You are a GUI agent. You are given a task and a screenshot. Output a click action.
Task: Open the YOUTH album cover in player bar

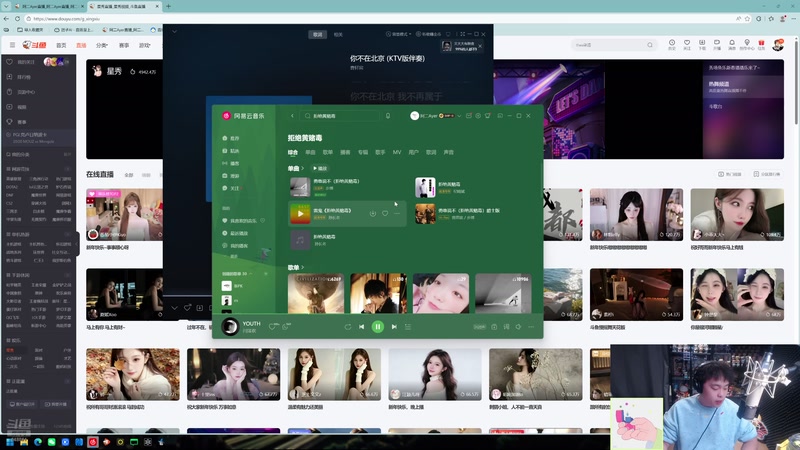(230, 327)
